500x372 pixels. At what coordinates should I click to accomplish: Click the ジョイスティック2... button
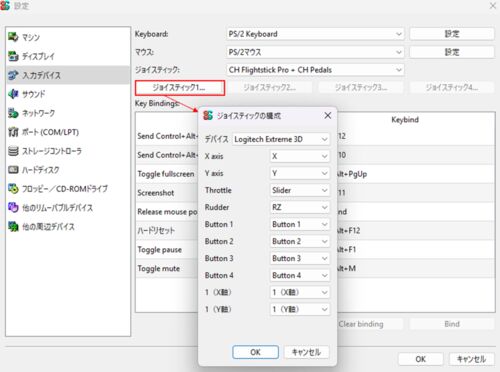(x=269, y=88)
